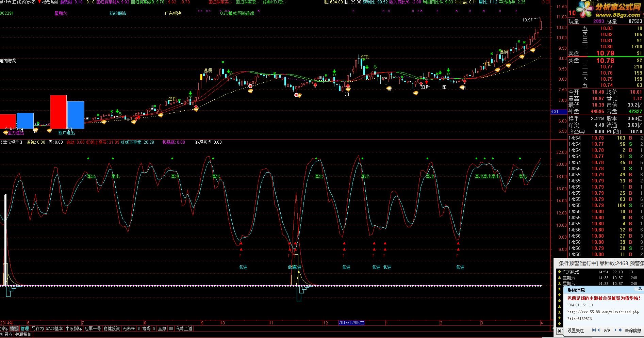Go to next system message
The height and width of the screenshot is (338, 644).
click(615, 330)
